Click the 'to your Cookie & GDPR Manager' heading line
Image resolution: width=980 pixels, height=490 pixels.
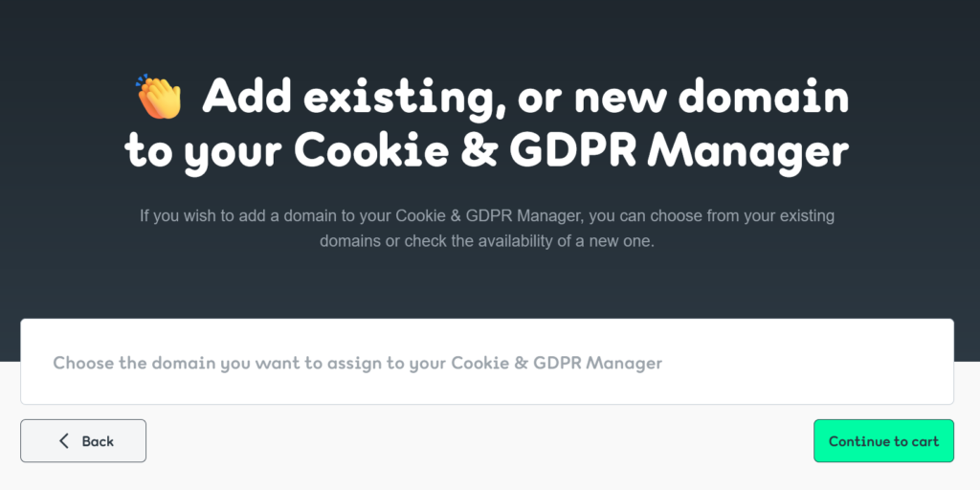pos(487,152)
